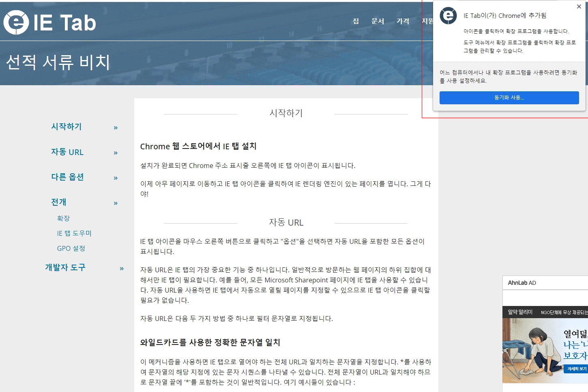
Task: Go to 다른 옵션 sidebar link
Action: pyautogui.click(x=67, y=177)
